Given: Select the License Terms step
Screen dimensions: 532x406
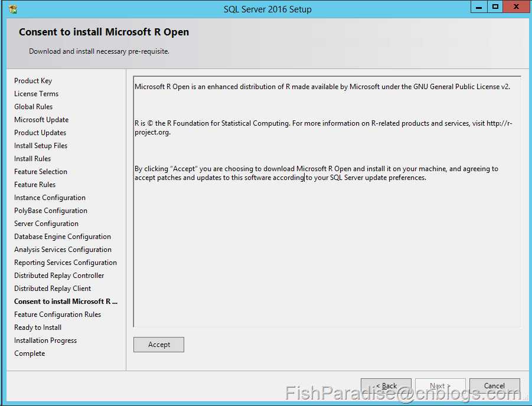Looking at the screenshot, I should point(36,94).
